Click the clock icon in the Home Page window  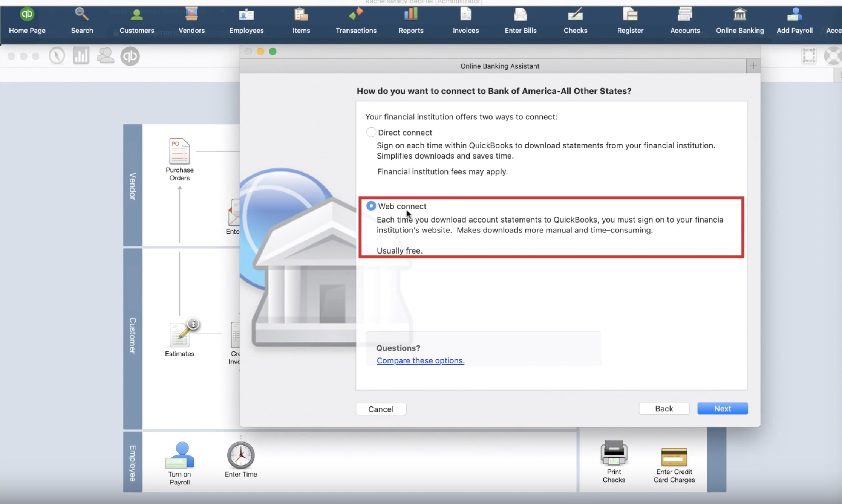coord(57,56)
